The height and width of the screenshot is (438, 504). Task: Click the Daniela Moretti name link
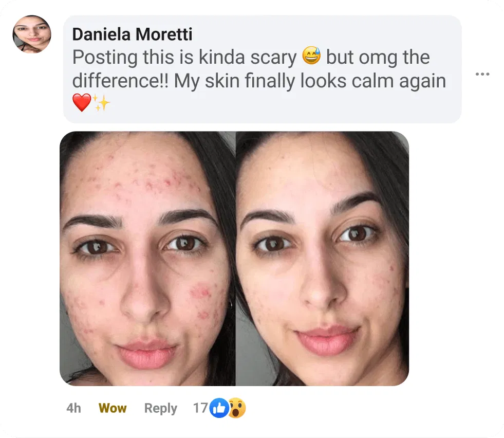click(132, 34)
